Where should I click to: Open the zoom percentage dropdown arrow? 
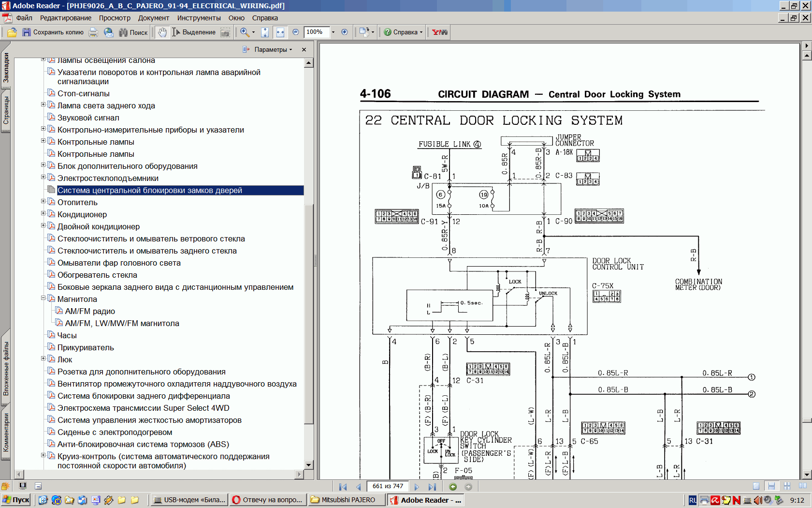[333, 32]
